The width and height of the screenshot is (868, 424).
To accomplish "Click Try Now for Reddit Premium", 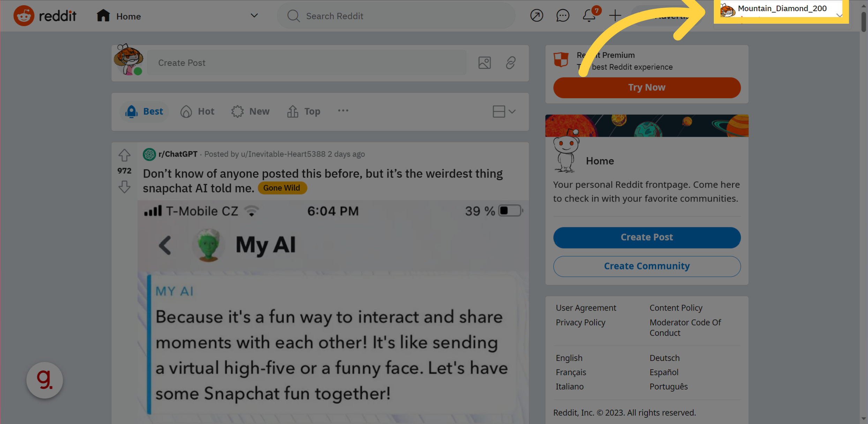I will pyautogui.click(x=646, y=87).
